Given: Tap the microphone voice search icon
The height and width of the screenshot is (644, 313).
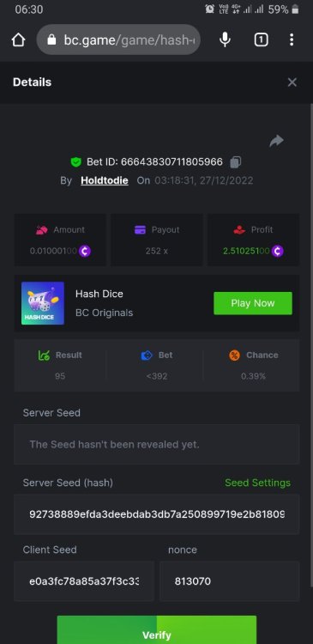Looking at the screenshot, I should point(225,39).
